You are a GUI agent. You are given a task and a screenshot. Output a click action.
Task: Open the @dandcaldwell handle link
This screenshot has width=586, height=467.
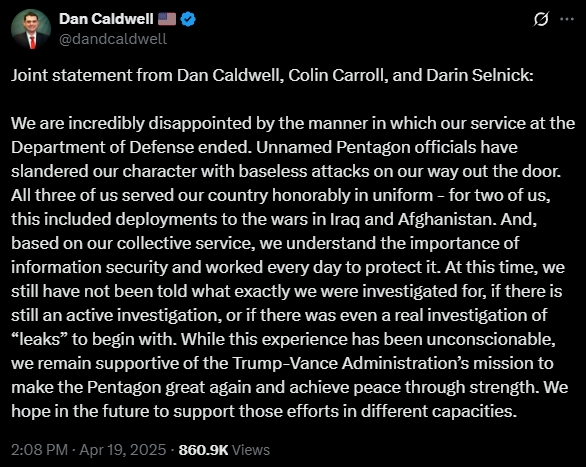tap(113, 39)
